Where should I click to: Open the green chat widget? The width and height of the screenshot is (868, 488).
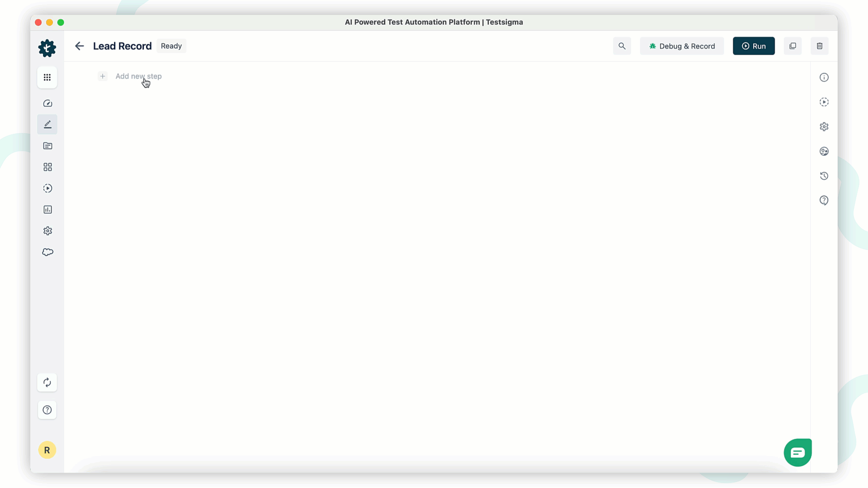[798, 452]
